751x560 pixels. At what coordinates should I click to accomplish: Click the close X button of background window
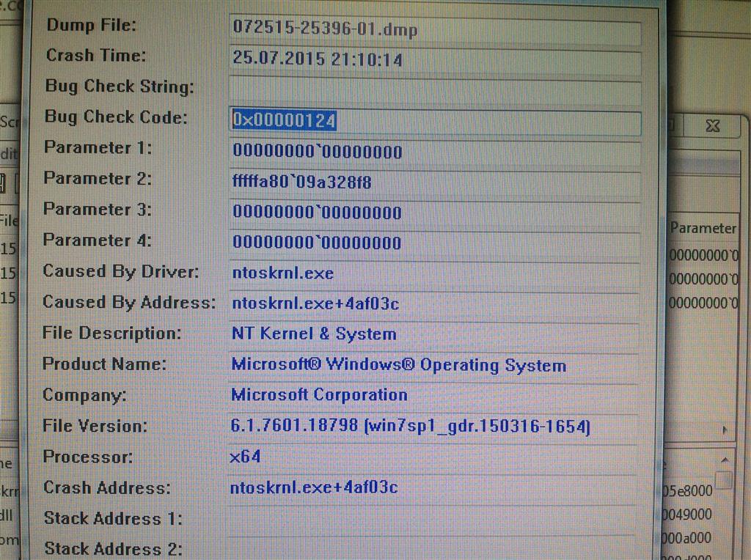click(713, 126)
